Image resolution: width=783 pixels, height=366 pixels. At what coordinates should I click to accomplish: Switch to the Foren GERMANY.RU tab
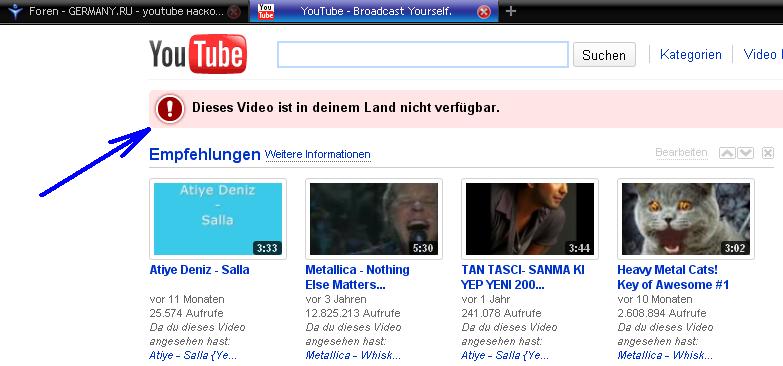point(125,11)
